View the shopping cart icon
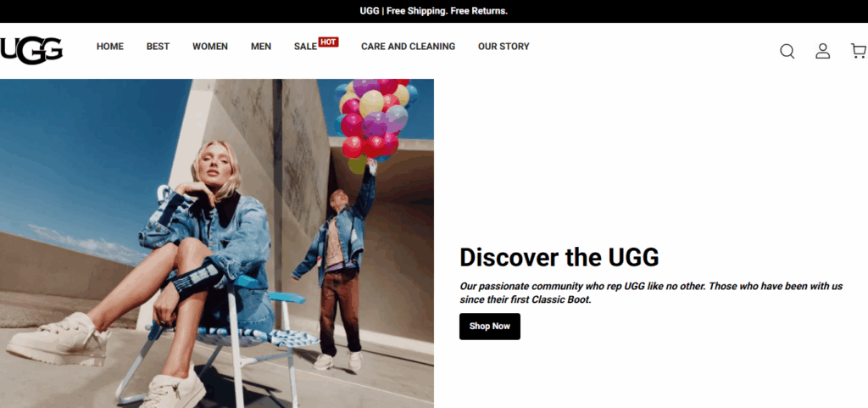The image size is (868, 408). (859, 52)
